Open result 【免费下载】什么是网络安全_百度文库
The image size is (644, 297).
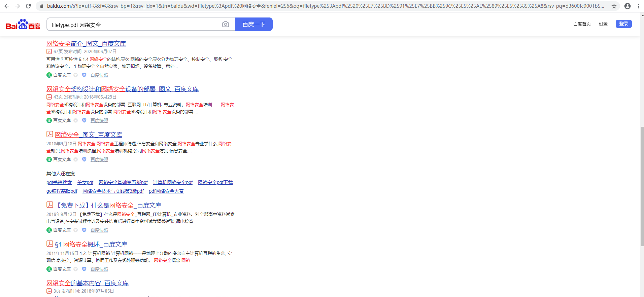(x=108, y=205)
